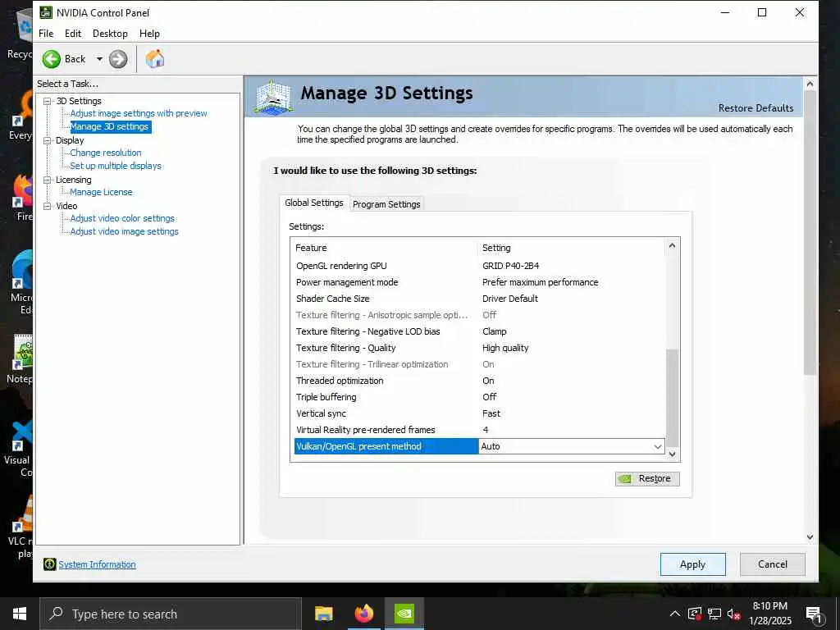Collapse the Licensing tree node
The image size is (840, 630).
click(x=47, y=180)
